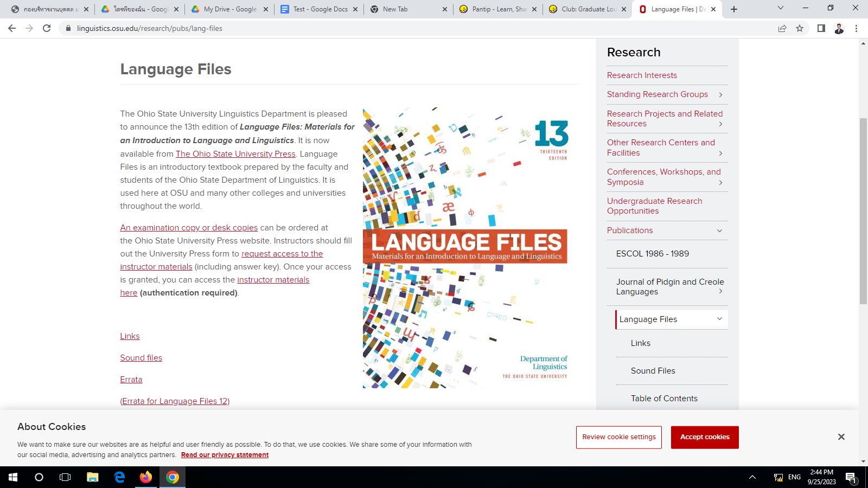
Task: Switch to Chrome in the taskbar
Action: click(173, 477)
